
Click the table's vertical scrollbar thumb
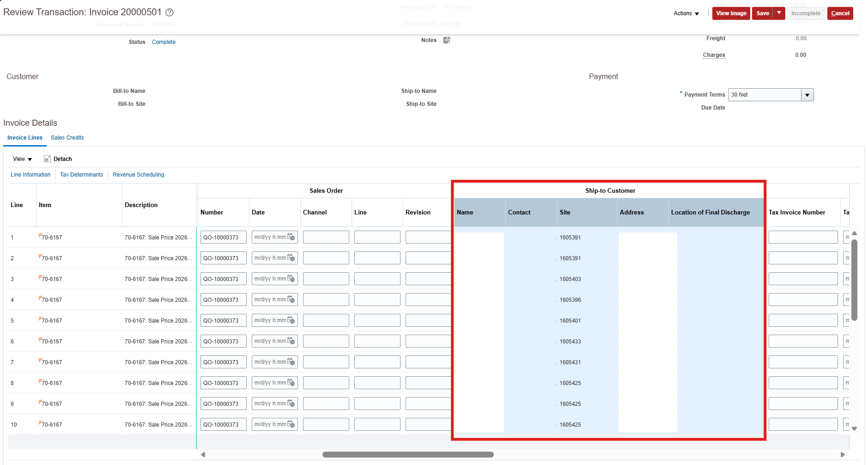pos(855,280)
